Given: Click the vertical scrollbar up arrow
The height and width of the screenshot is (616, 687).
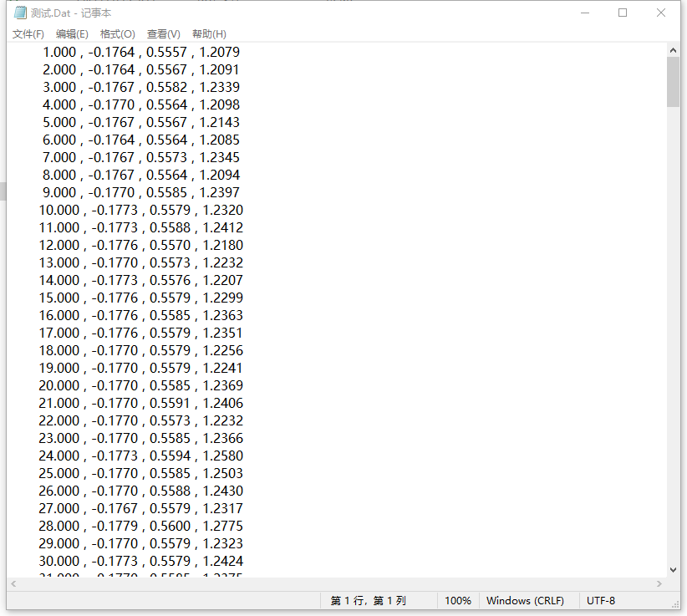Looking at the screenshot, I should click(x=673, y=50).
